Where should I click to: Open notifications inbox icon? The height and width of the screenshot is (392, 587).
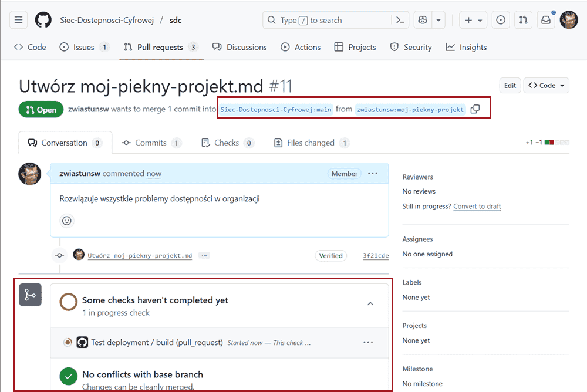[546, 20]
